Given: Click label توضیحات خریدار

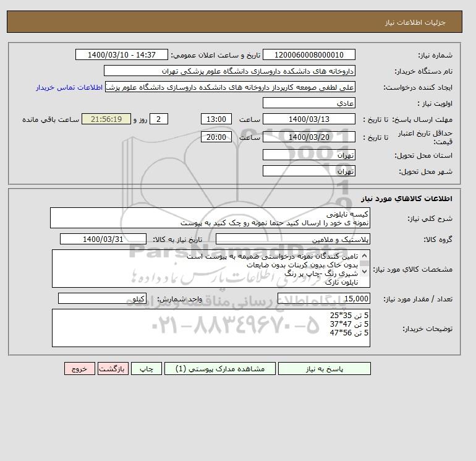Looking at the screenshot, I should click(x=427, y=329).
